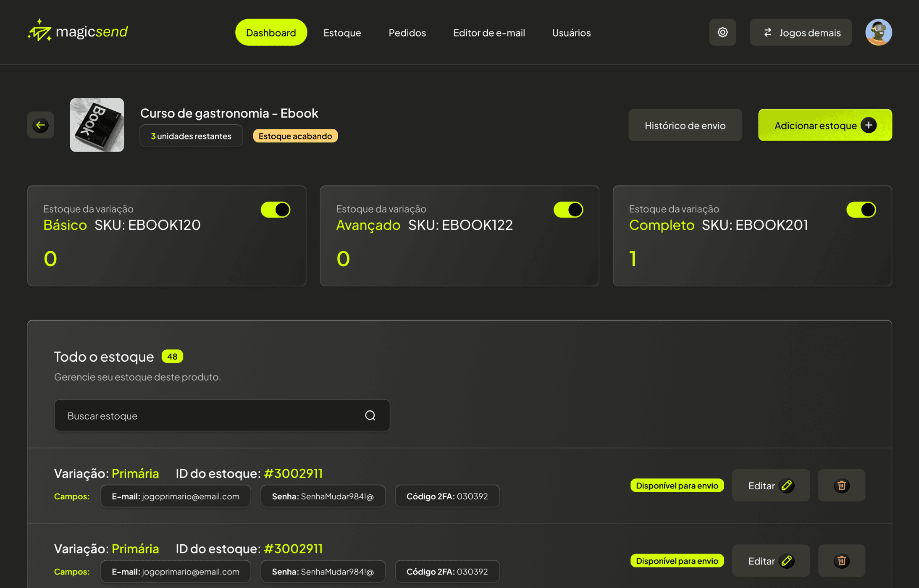Click Histórico de envio button

685,125
